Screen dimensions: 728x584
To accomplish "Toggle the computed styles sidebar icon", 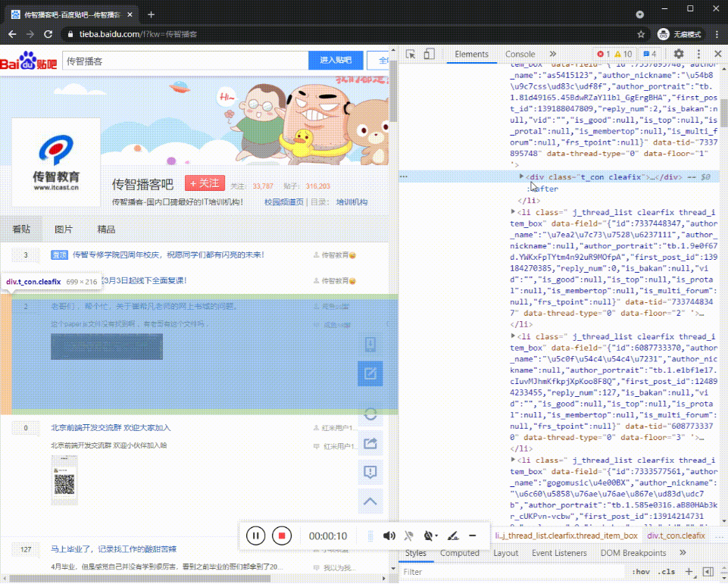I will 708,572.
